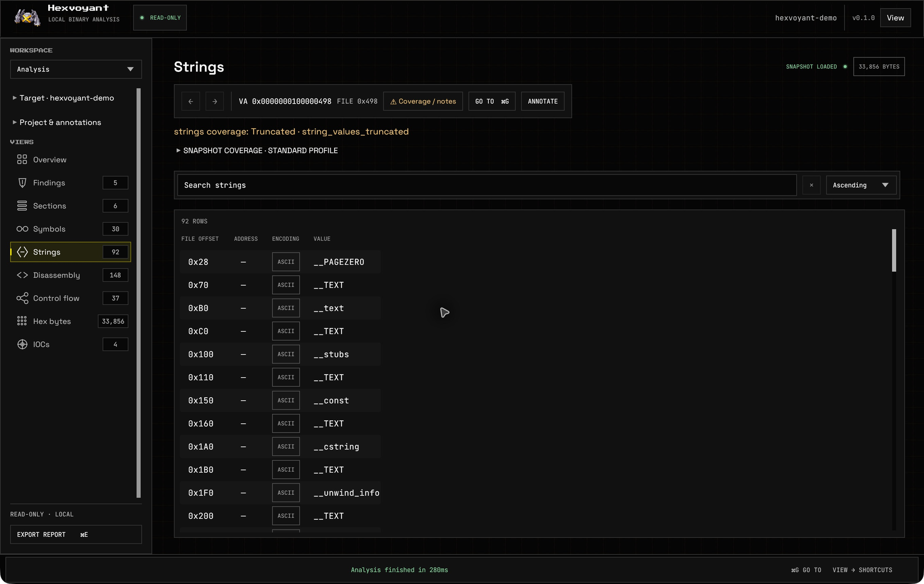
Task: Click the Strings diamond icon
Action: [22, 252]
